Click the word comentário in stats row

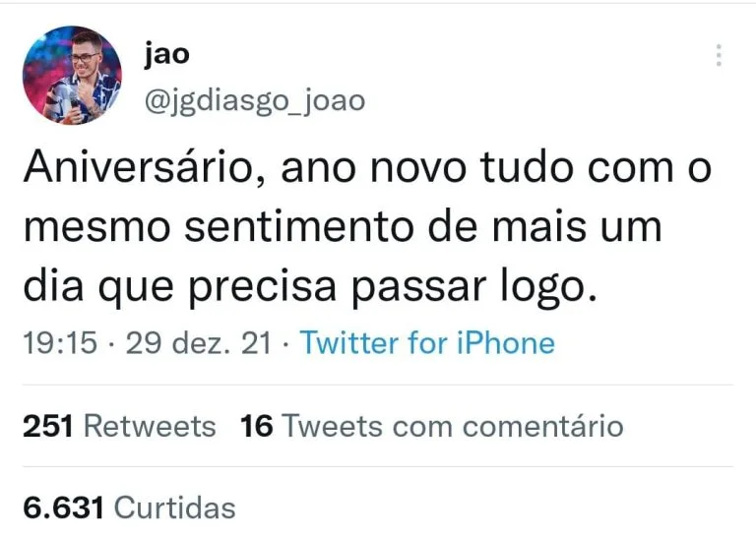click(543, 427)
